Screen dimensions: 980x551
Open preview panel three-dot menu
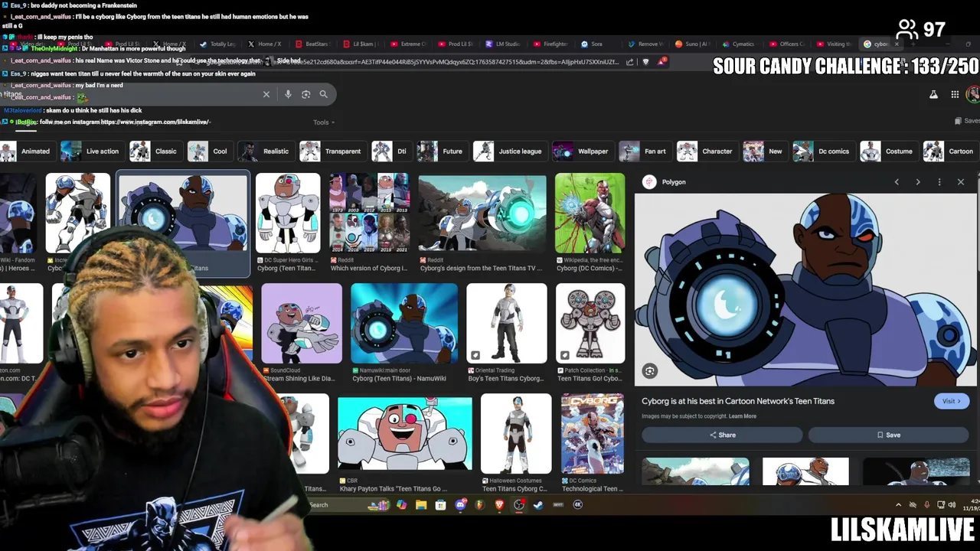tap(939, 182)
